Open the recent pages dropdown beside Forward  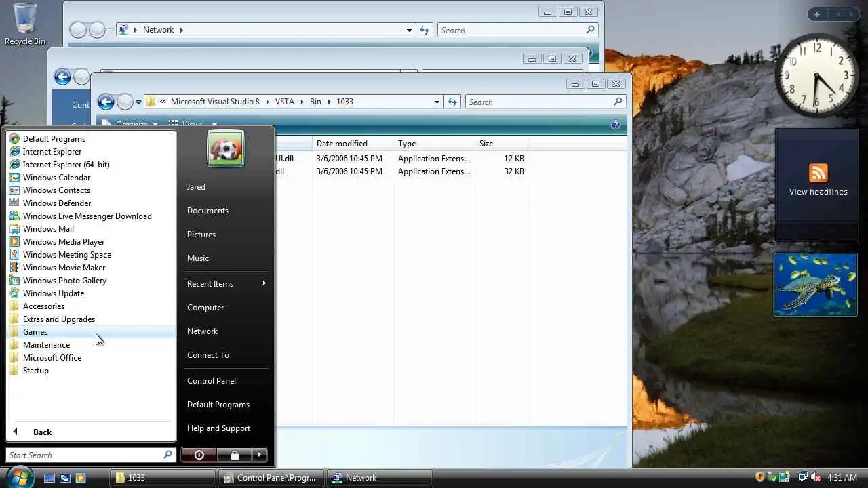pyautogui.click(x=138, y=102)
